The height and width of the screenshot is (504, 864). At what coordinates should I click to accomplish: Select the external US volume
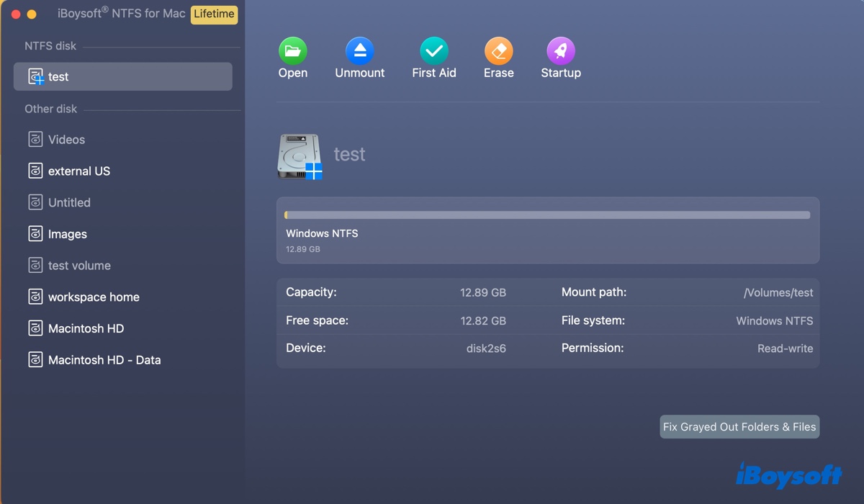click(78, 171)
